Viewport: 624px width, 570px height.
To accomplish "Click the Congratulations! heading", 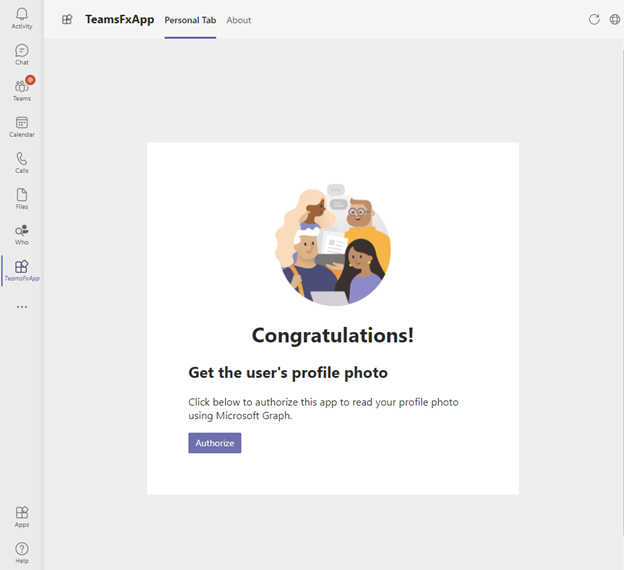I will point(333,335).
